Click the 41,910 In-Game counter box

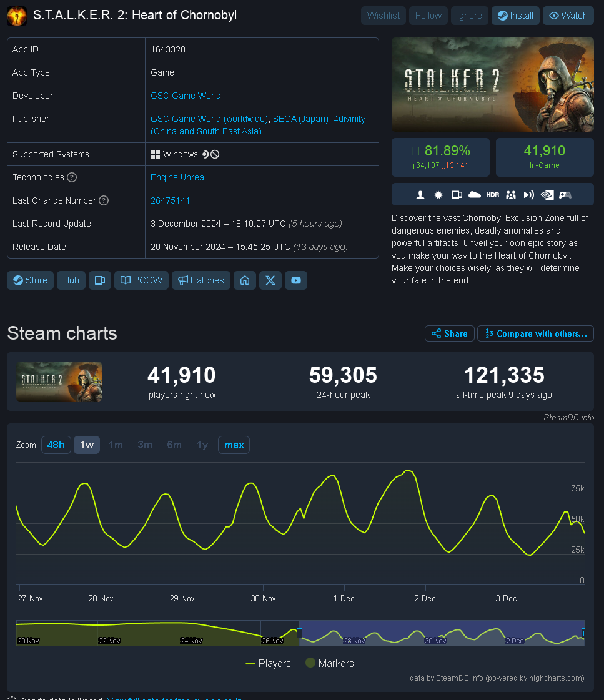545,157
